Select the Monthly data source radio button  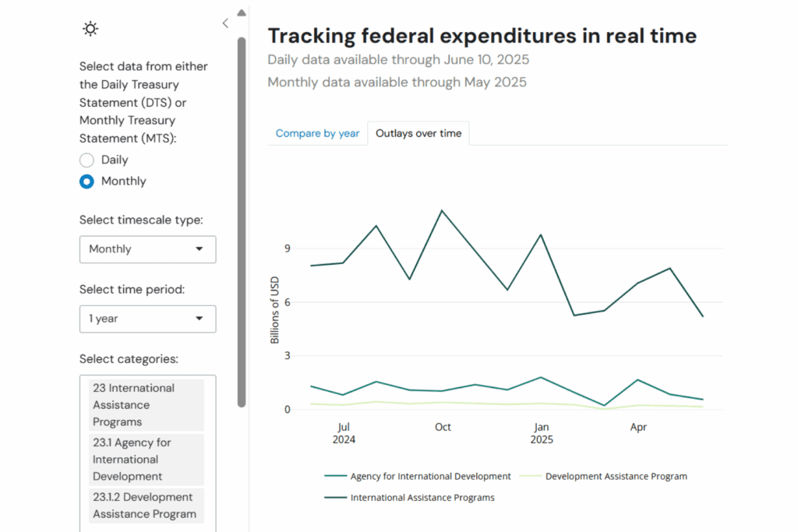[x=86, y=181]
